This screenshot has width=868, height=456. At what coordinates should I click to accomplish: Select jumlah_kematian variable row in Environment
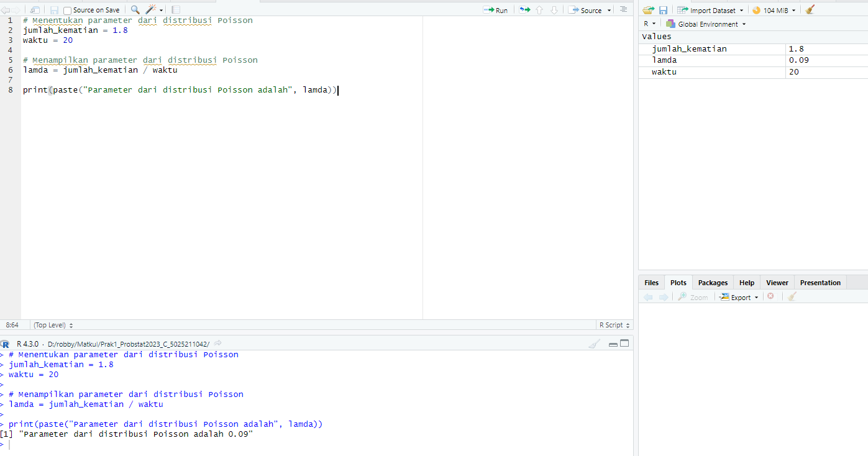[x=753, y=48]
